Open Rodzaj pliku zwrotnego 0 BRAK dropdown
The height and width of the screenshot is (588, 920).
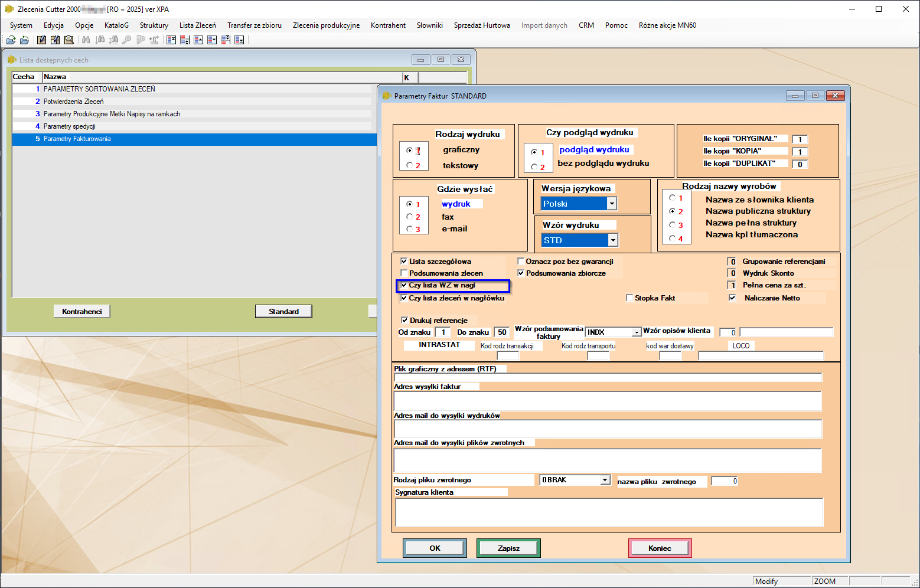[x=605, y=480]
